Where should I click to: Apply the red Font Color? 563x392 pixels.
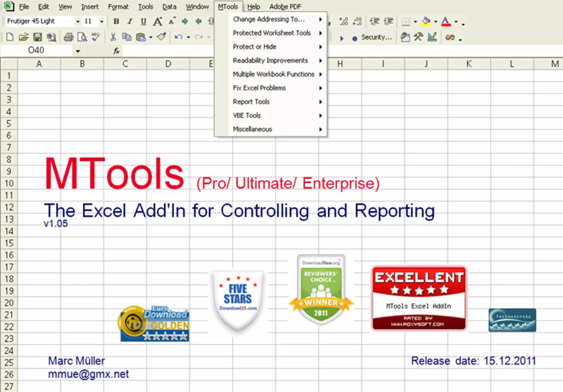pos(446,22)
